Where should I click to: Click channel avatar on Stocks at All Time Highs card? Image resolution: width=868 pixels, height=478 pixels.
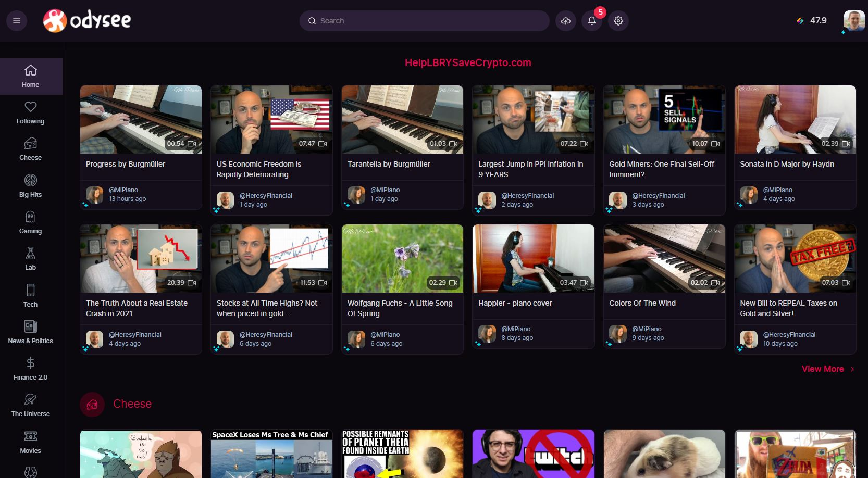tap(225, 339)
